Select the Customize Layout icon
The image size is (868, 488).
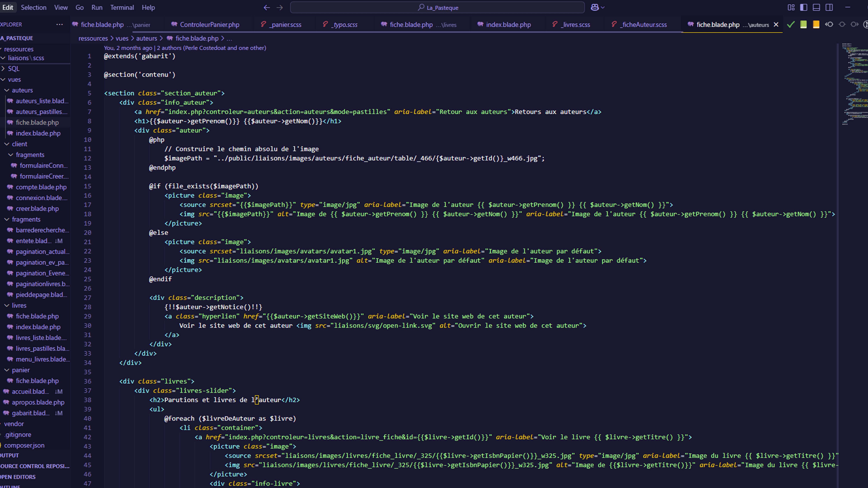791,7
